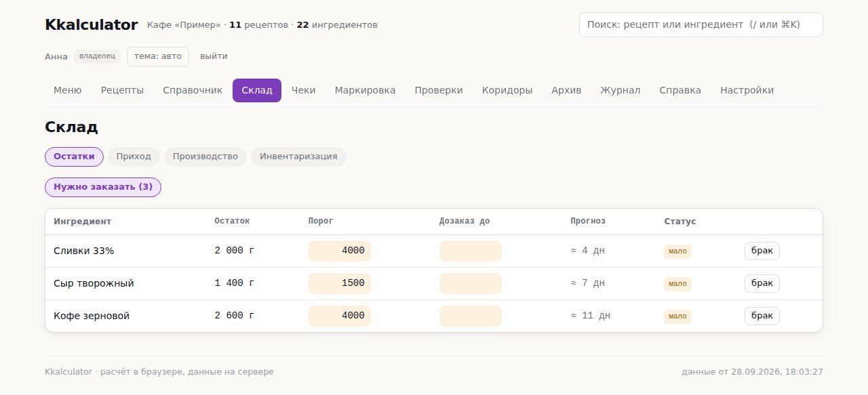The height and width of the screenshot is (395, 868).
Task: Open the Коридоры tab
Action: [x=507, y=90]
